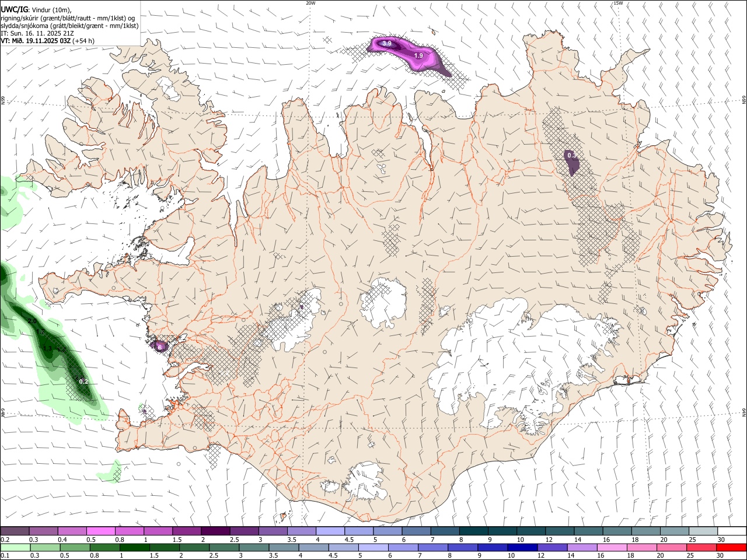Click the pale green 0.1–0.3 rain legend swatch
Viewport: 747px width, 560px height.
point(14,547)
